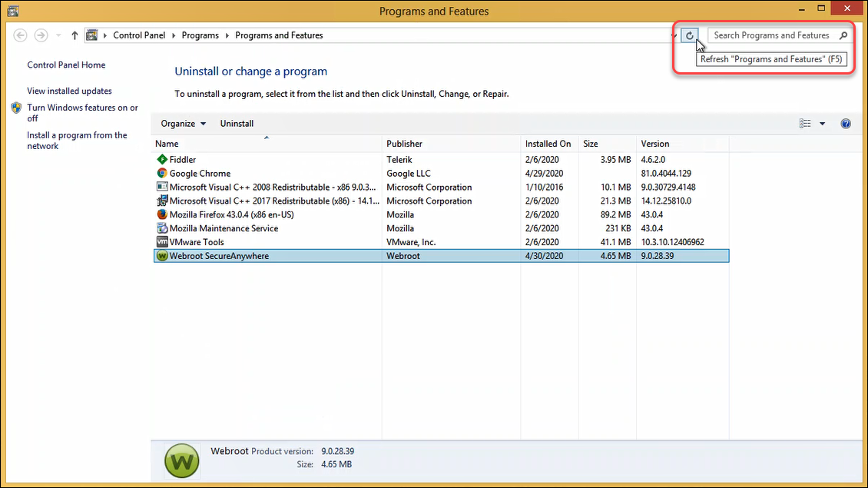Viewport: 868px width, 488px height.
Task: Click large Webroot logo in details pane
Action: point(181,461)
